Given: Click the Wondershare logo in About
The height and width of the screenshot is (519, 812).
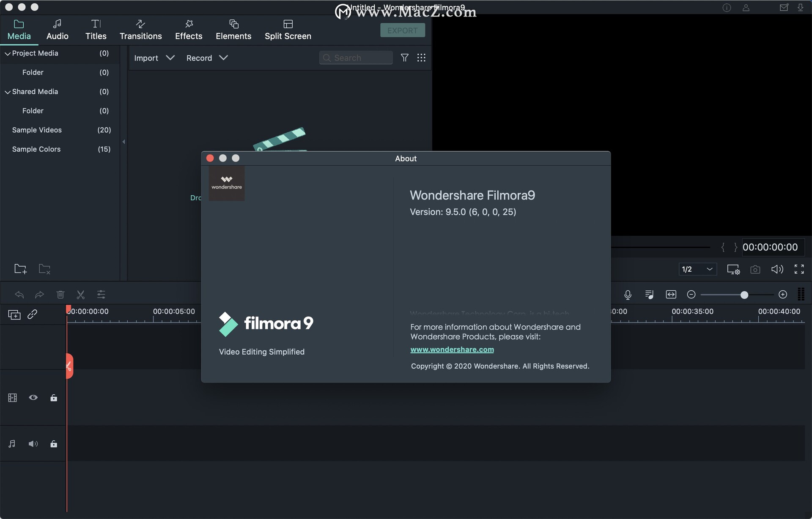Looking at the screenshot, I should tap(227, 183).
